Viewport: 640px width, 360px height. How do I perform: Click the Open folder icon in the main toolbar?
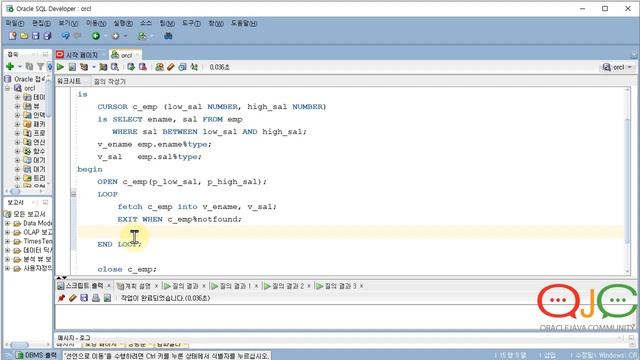pos(24,36)
